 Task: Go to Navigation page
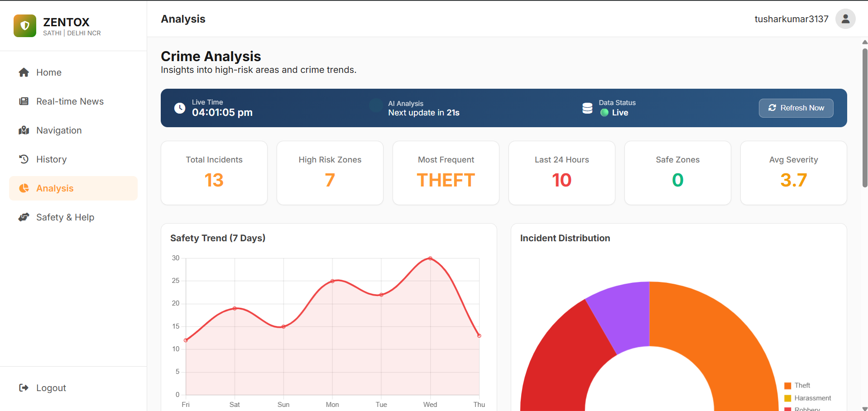click(x=73, y=130)
